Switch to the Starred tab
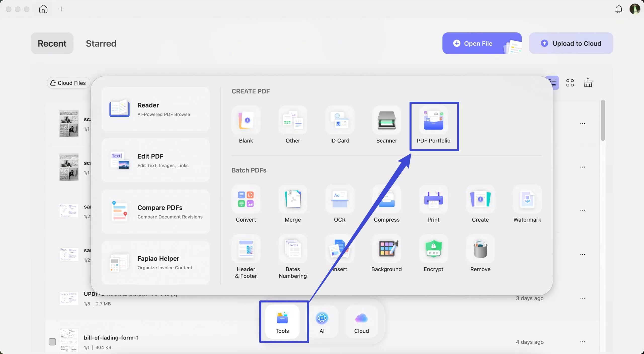The height and width of the screenshot is (354, 644). pos(101,43)
